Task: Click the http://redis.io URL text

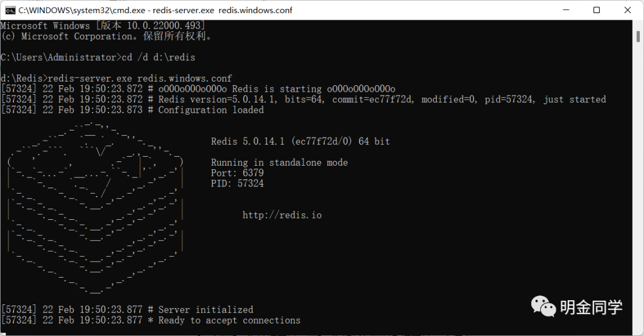Action: pyautogui.click(x=282, y=215)
